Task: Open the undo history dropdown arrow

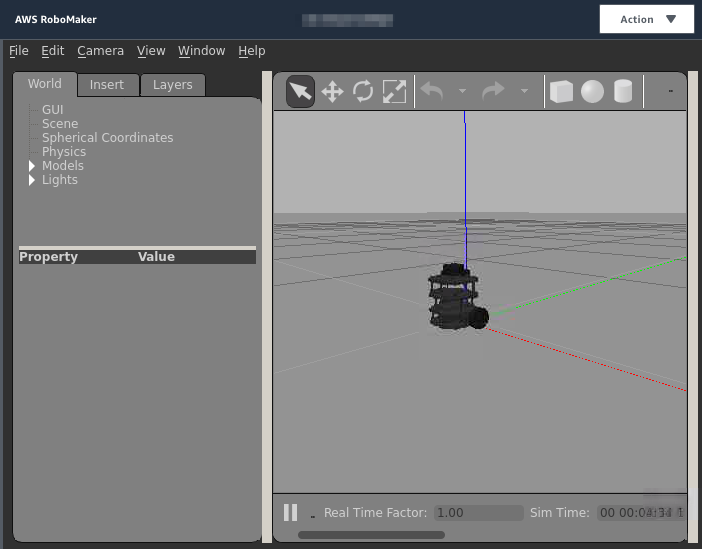Action: pos(462,91)
